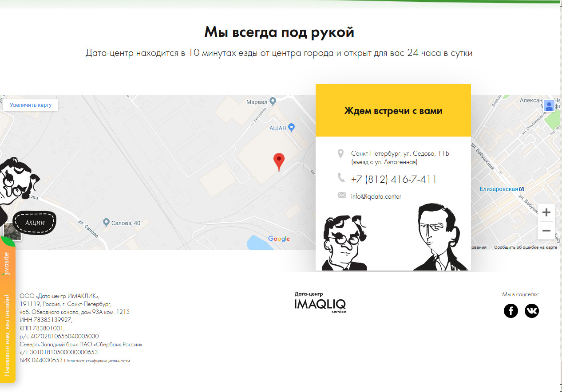
Task: Open the Политика конфиденциальности link
Action: [97, 361]
